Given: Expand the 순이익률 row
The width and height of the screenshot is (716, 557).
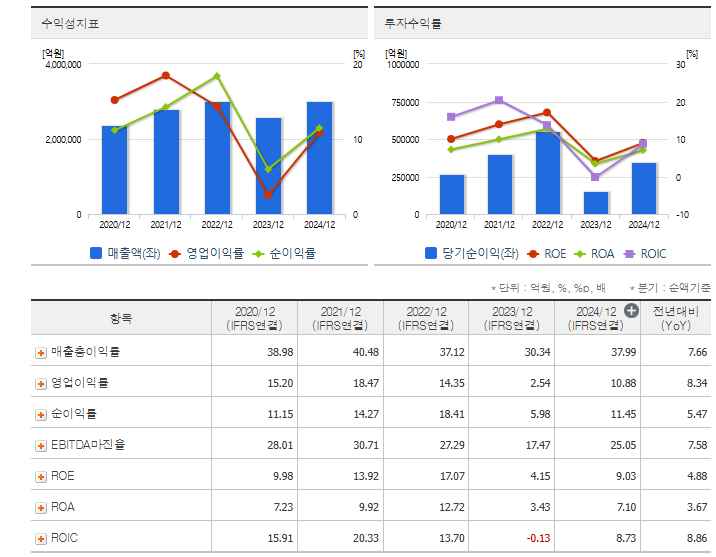Looking at the screenshot, I should click(41, 415).
